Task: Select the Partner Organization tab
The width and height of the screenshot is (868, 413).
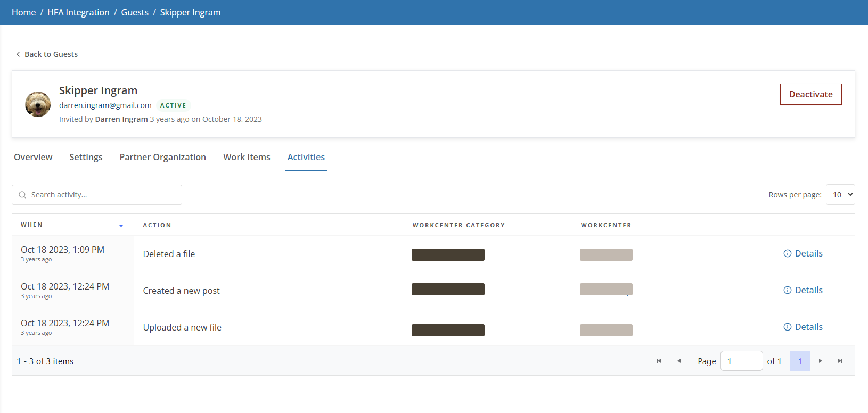Action: (162, 157)
